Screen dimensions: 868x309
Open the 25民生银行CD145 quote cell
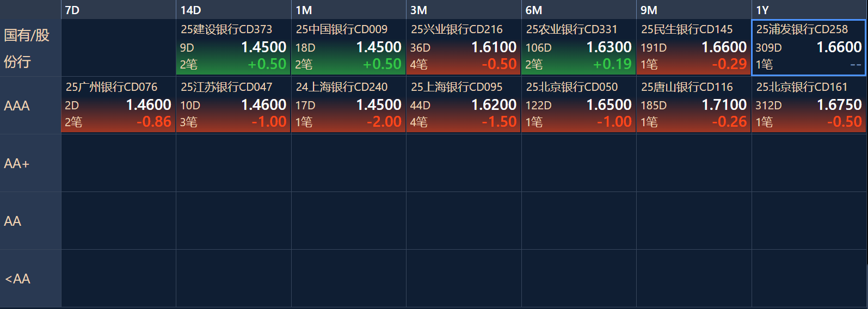[x=694, y=48]
